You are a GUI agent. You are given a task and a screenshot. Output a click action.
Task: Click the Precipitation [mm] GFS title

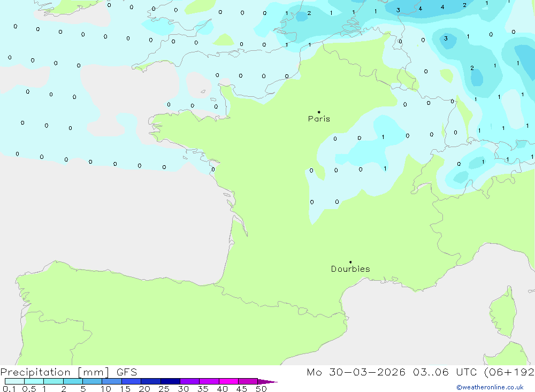pyautogui.click(x=68, y=372)
